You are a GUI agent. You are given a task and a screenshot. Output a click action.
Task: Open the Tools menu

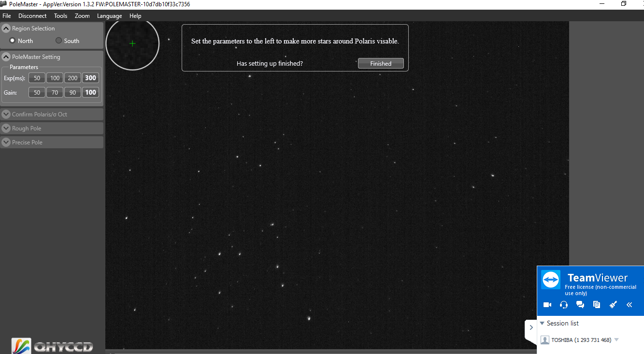click(60, 15)
